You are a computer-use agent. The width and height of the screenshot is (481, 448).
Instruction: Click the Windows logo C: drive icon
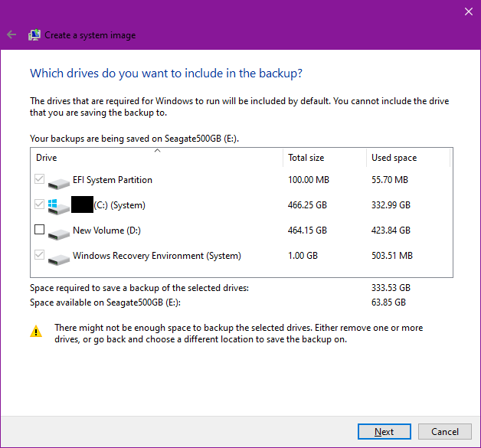58,206
